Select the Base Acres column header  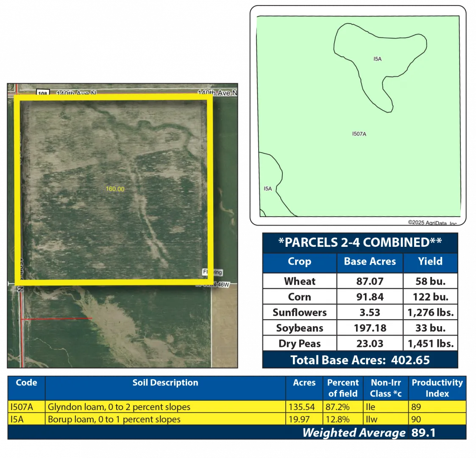tap(370, 262)
